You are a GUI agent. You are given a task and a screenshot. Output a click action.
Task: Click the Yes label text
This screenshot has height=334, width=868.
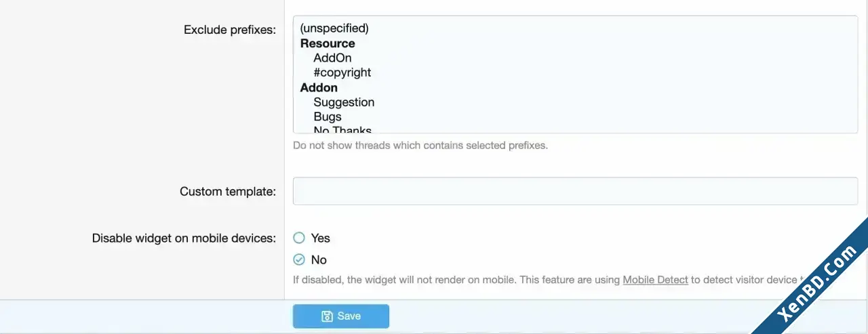coord(321,238)
